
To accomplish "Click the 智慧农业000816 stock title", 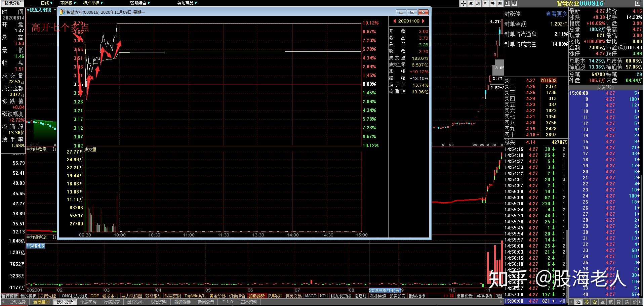I will tap(580, 3).
